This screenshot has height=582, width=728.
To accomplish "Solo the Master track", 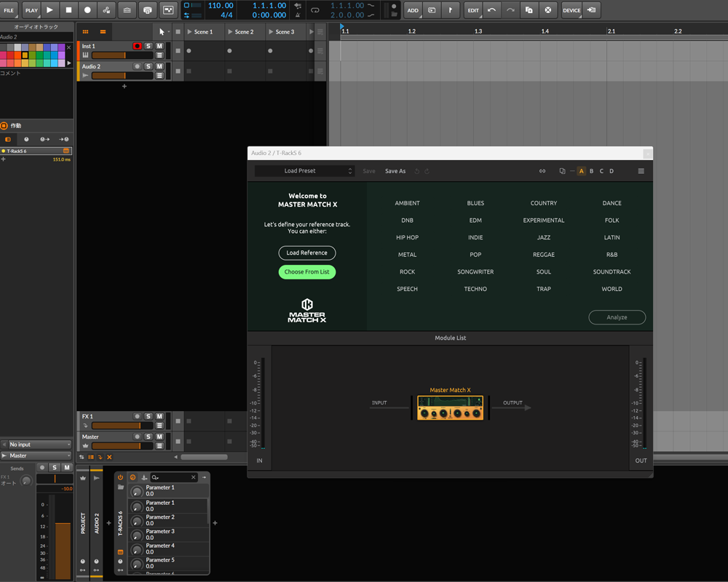I will [148, 436].
